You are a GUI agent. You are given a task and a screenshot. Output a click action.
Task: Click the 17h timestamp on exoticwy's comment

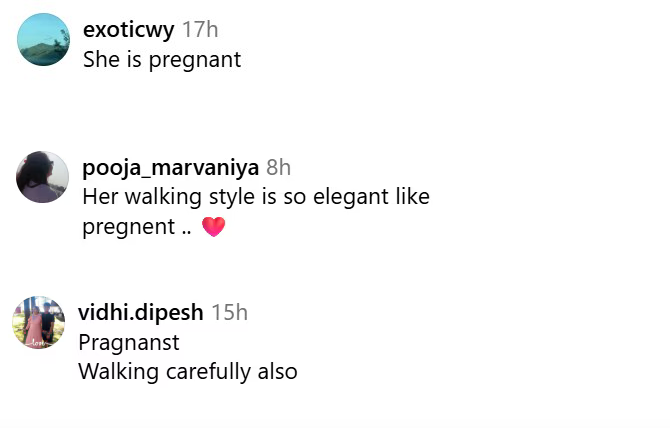tap(200, 30)
